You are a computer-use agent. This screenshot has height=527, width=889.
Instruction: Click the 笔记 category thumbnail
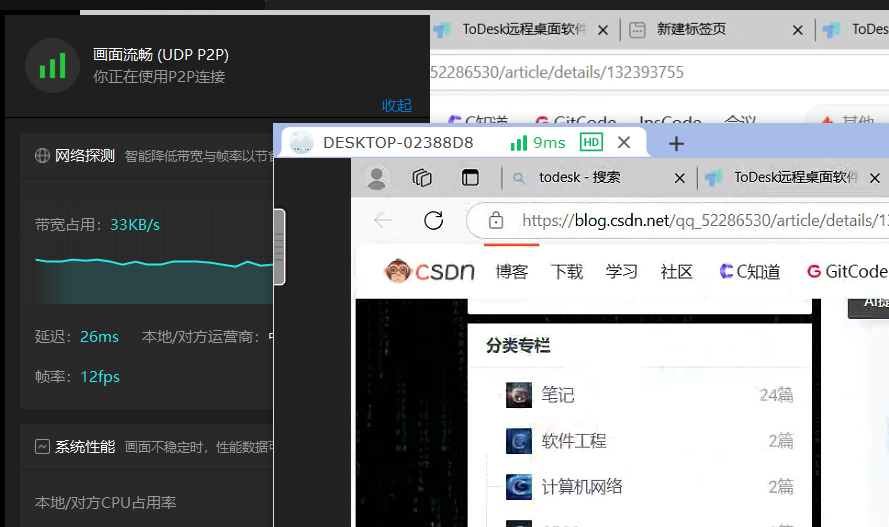click(519, 395)
